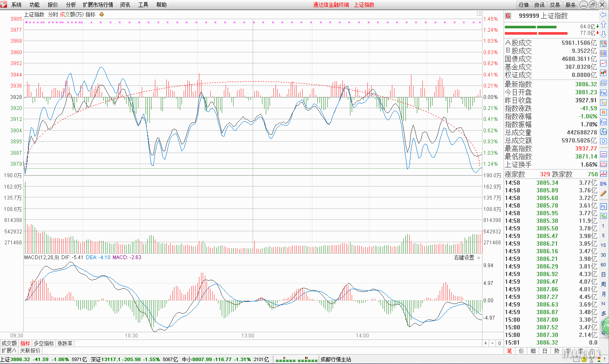The image size is (609, 364).
Task: Switch to monthly 月 period in sidebar
Action: point(603,294)
